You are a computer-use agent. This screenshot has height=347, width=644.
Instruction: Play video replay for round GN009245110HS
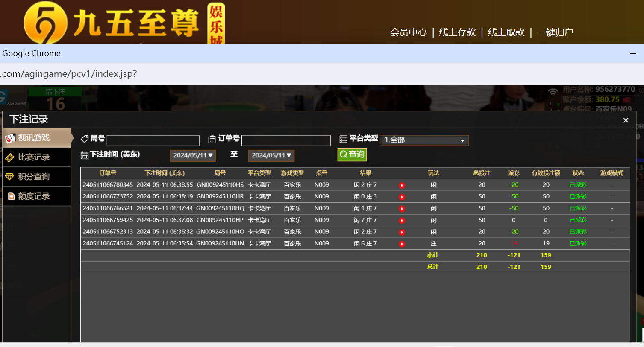[402, 185]
